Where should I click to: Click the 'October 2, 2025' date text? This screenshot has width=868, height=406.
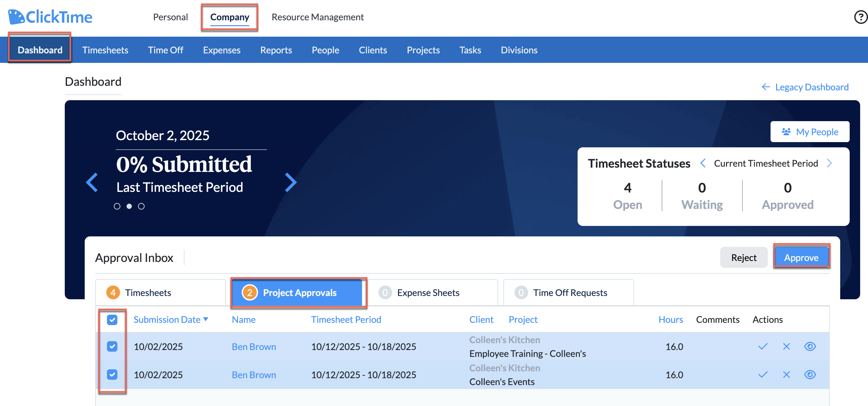tap(163, 135)
